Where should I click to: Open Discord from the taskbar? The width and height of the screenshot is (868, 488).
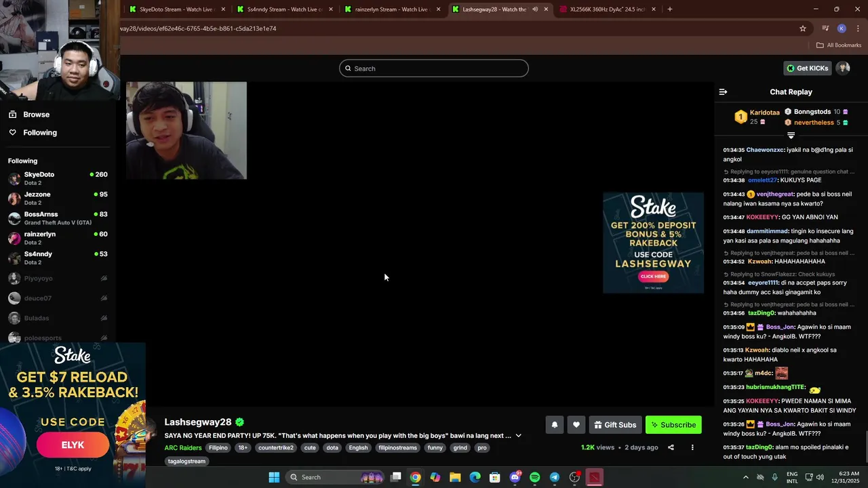(x=515, y=477)
